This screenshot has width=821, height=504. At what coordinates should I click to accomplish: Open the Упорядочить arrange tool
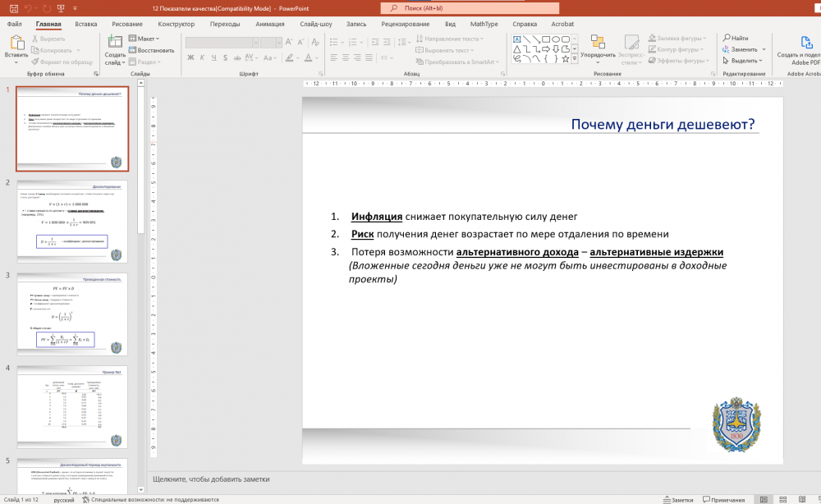coord(598,44)
